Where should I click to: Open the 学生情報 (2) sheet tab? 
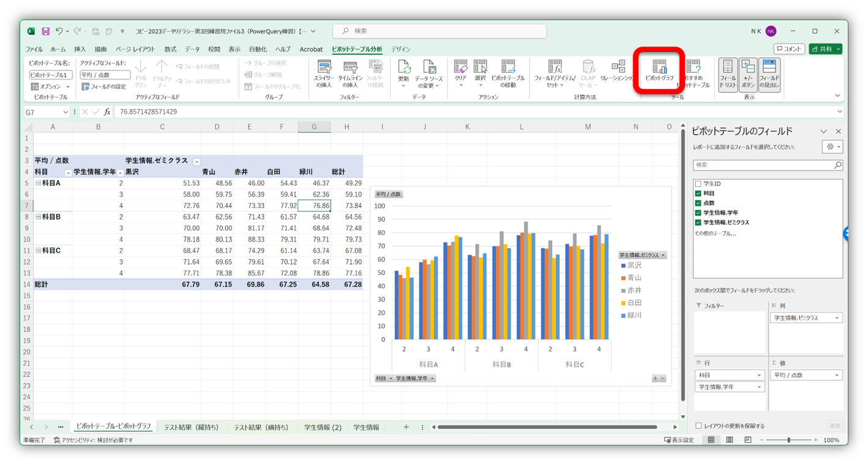[x=323, y=427]
